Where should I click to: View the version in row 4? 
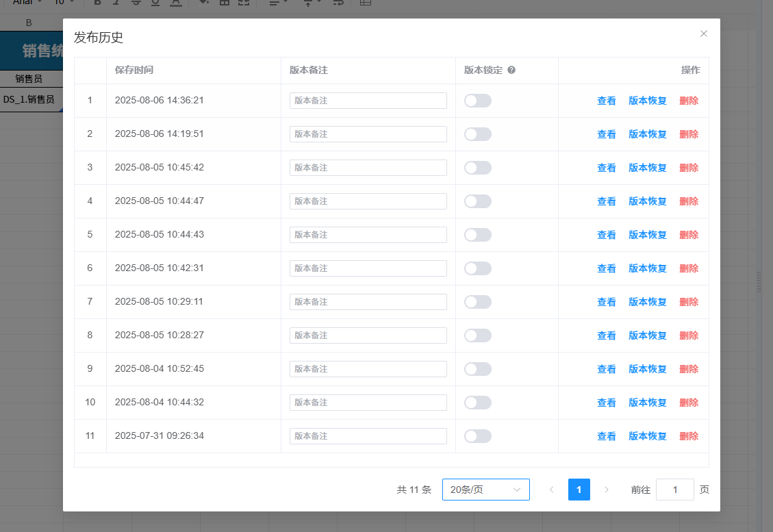click(607, 201)
